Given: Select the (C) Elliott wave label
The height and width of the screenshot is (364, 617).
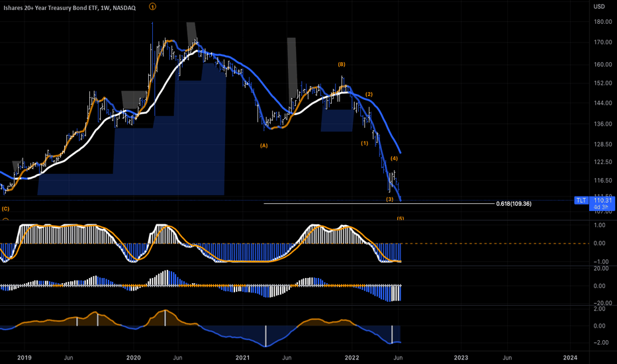Looking at the screenshot, I should pyautogui.click(x=5, y=209).
